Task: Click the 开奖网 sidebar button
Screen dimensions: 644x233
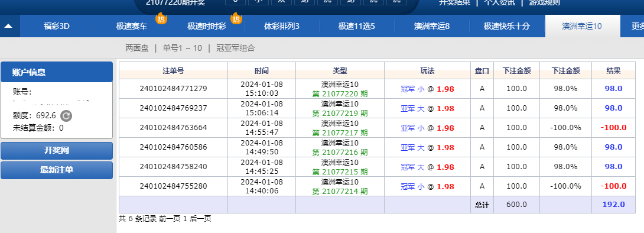Action: [x=57, y=150]
